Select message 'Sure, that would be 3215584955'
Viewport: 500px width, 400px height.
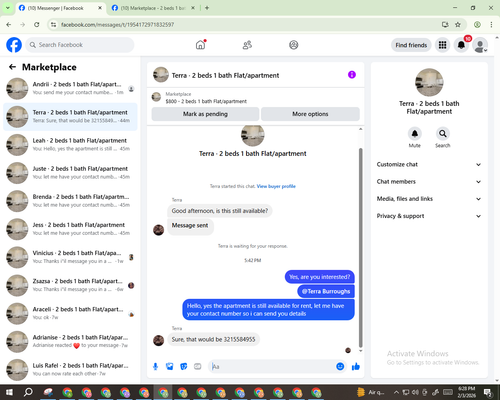[213, 339]
